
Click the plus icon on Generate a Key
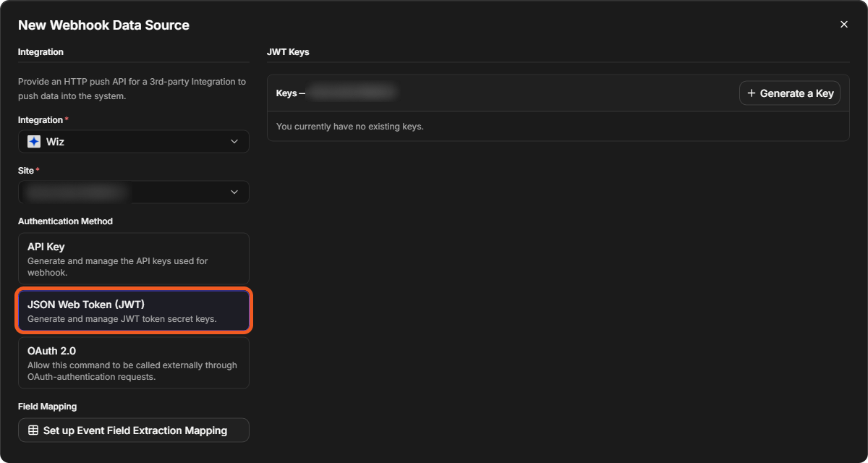point(751,93)
